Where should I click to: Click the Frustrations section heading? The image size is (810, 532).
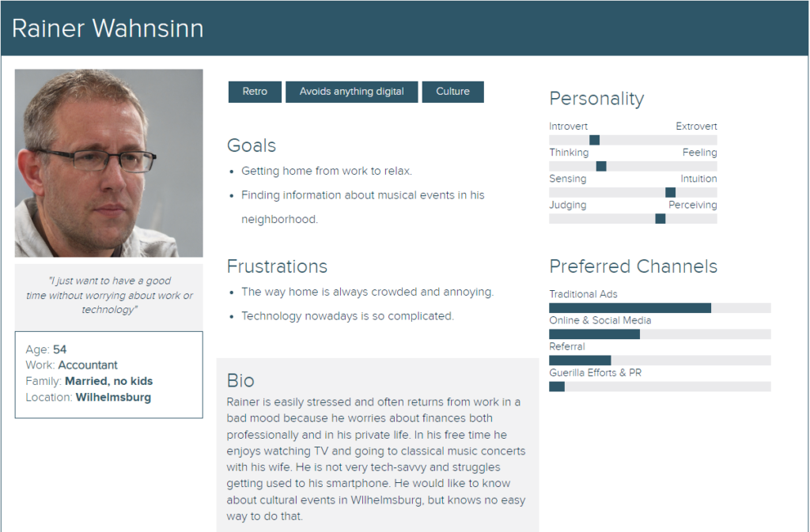[277, 266]
